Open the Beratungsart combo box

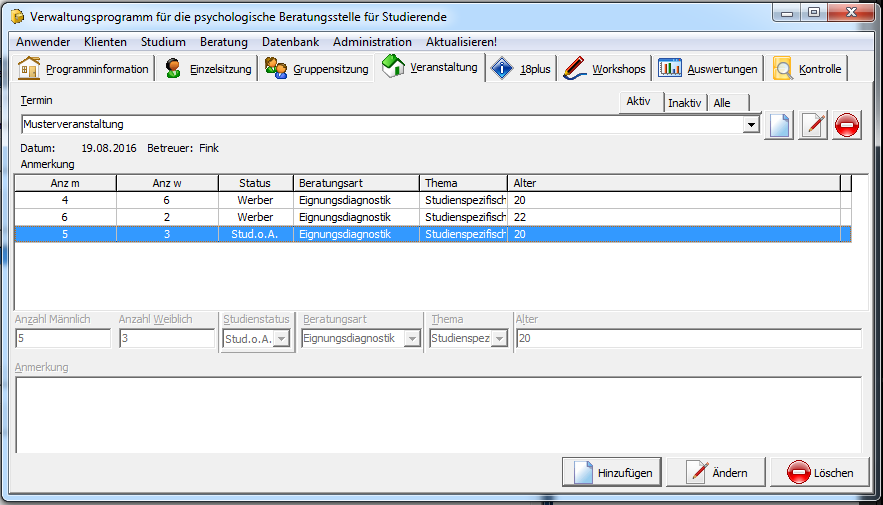tap(411, 339)
